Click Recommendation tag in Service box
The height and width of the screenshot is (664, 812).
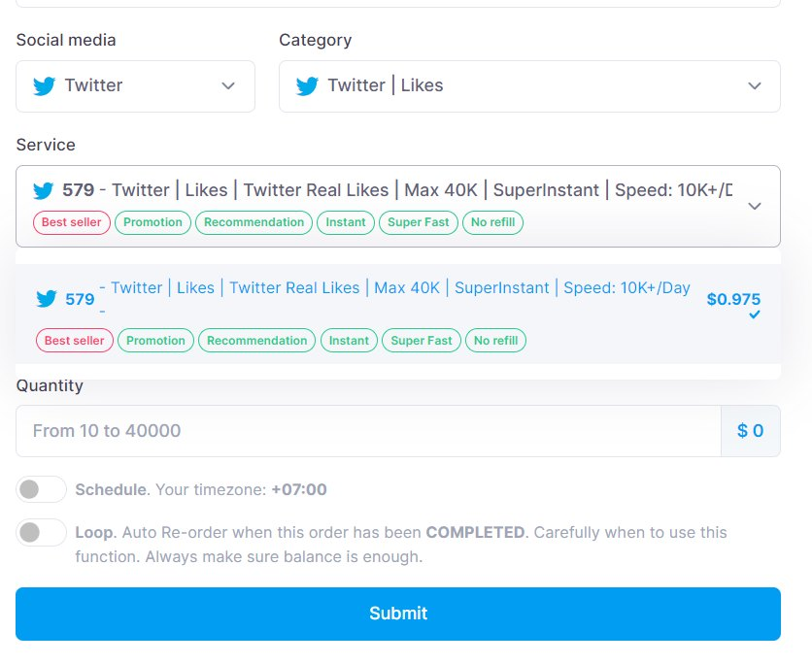tap(254, 222)
